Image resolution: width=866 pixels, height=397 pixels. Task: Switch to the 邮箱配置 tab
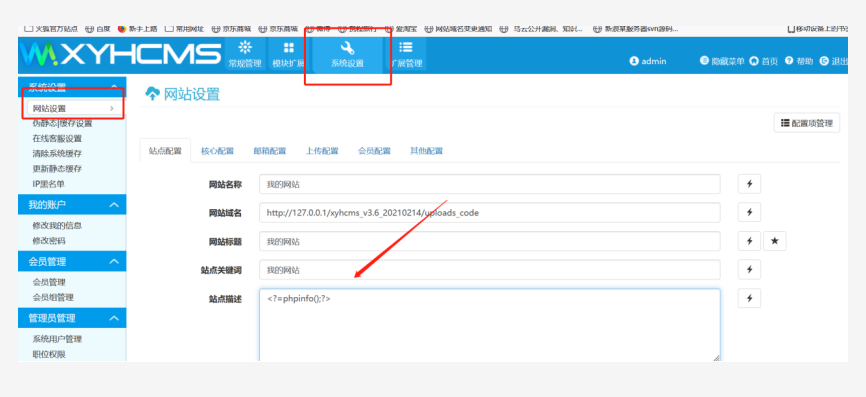(x=270, y=151)
